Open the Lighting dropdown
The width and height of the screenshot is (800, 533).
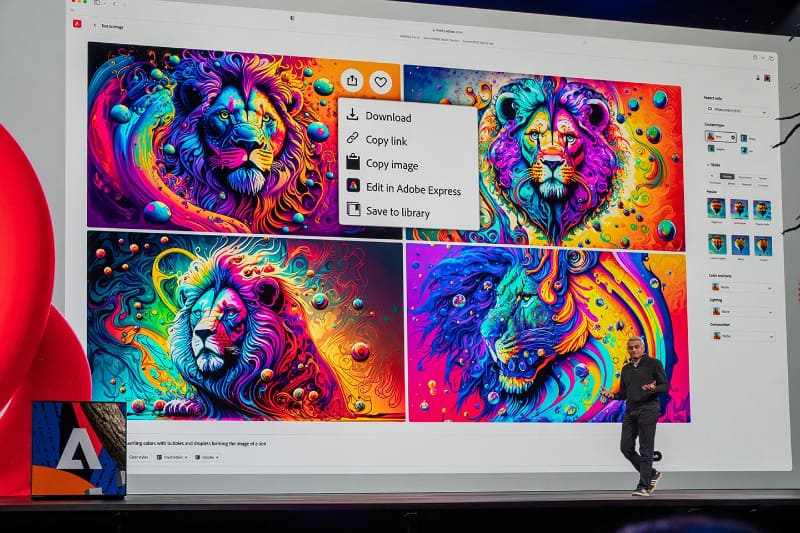[x=743, y=311]
